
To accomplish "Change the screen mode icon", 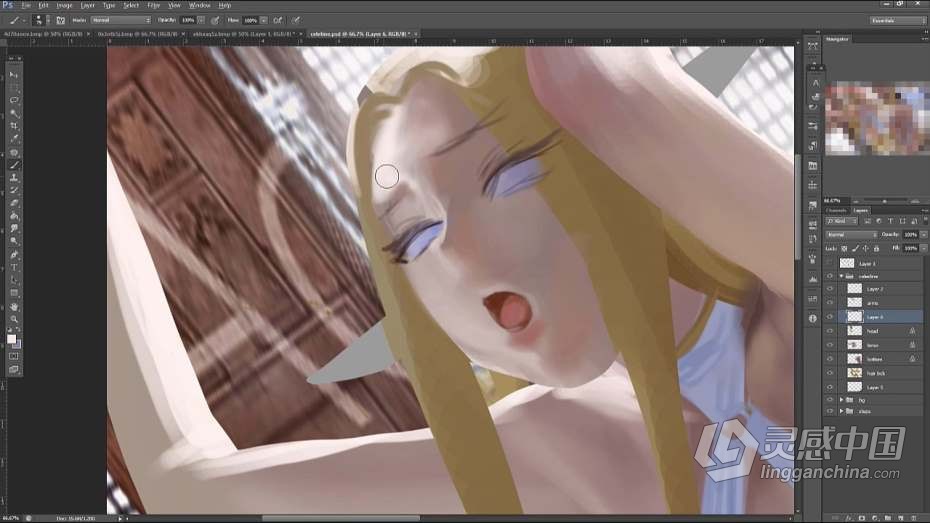I will pos(14,369).
